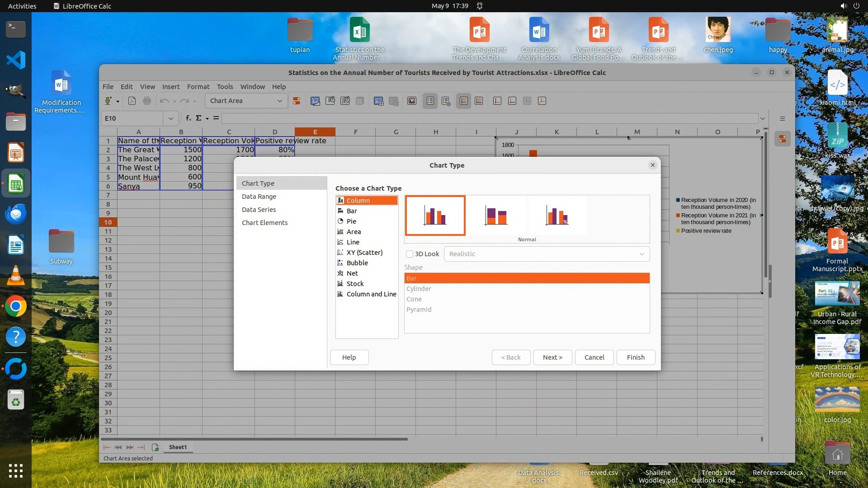Image resolution: width=868 pixels, height=488 pixels.
Task: Click the Format Selection toolbar icon
Action: tap(297, 101)
